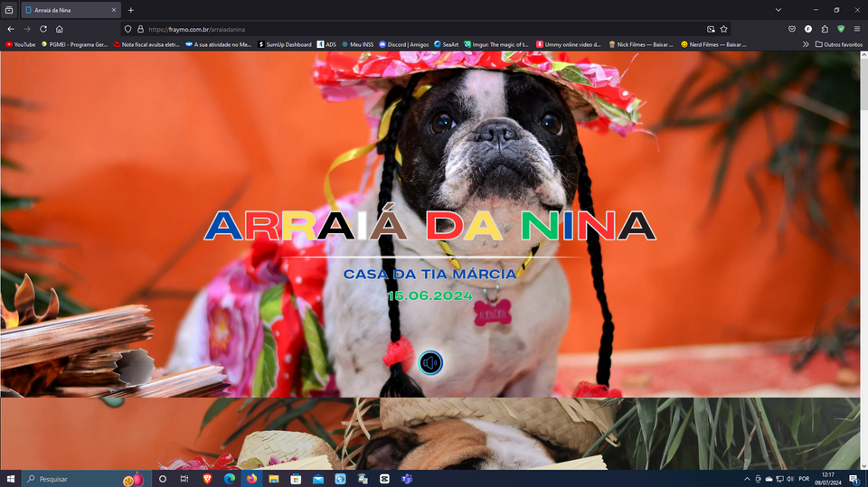The height and width of the screenshot is (487, 868).
Task: List all tabs dropdown arrow
Action: click(778, 10)
